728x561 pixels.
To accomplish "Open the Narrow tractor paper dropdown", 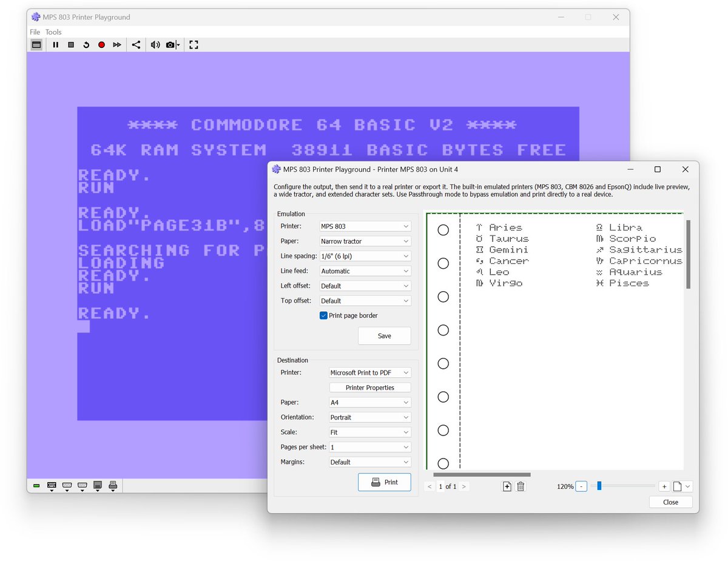I will tap(365, 241).
